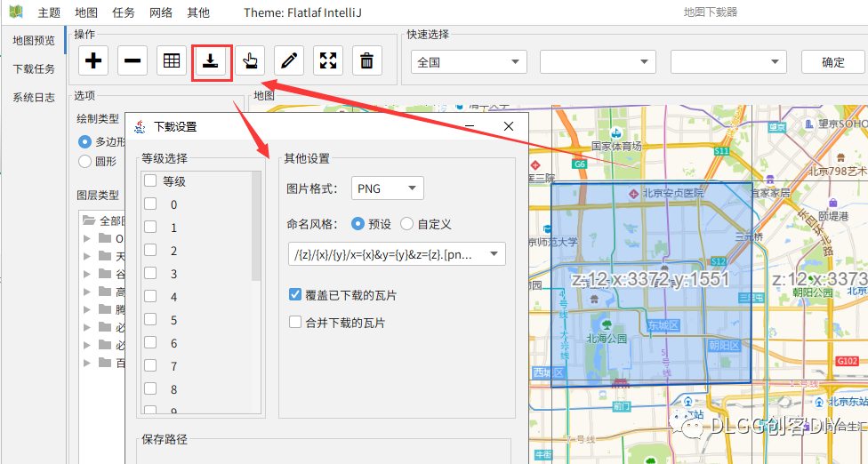Screen dimensions: 868x464
Task: Open the naming pattern /{z}/{x}/{y} dropdown
Action: point(397,254)
